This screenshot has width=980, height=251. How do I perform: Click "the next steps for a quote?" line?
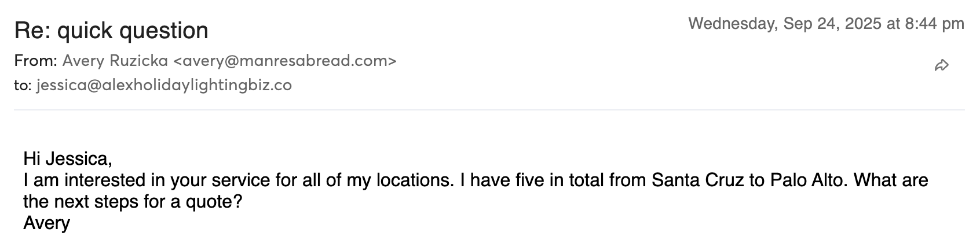coord(132,202)
